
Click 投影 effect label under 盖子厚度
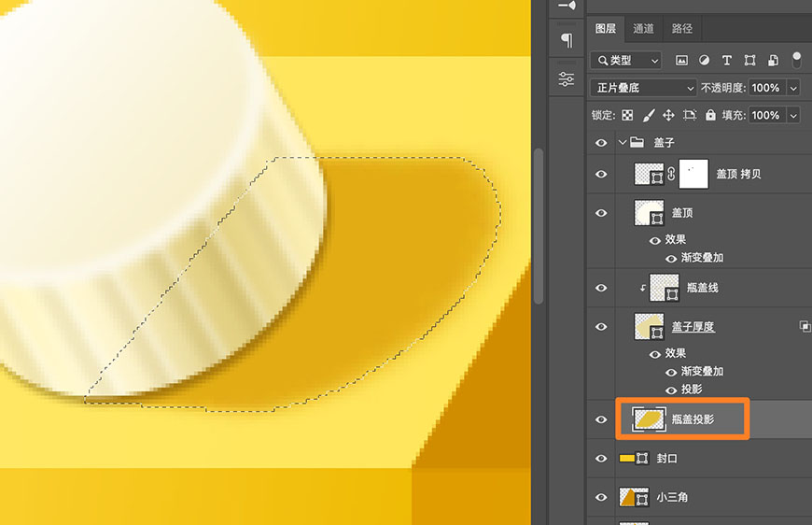click(x=692, y=390)
